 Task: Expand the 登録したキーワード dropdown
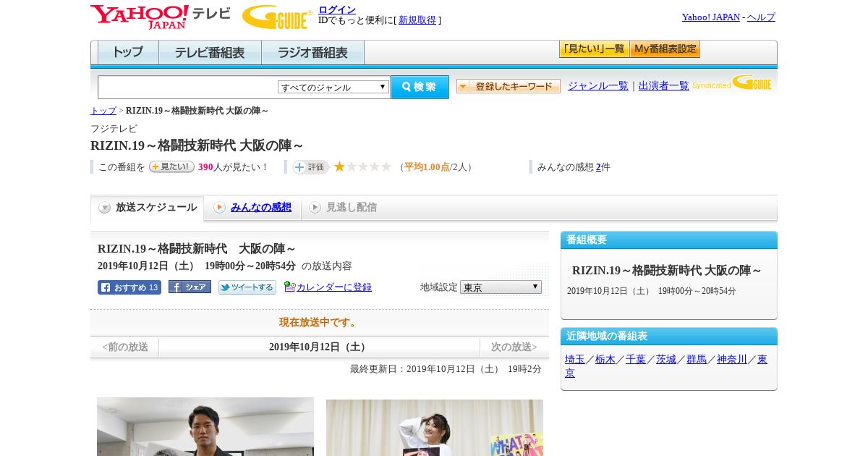coord(509,86)
